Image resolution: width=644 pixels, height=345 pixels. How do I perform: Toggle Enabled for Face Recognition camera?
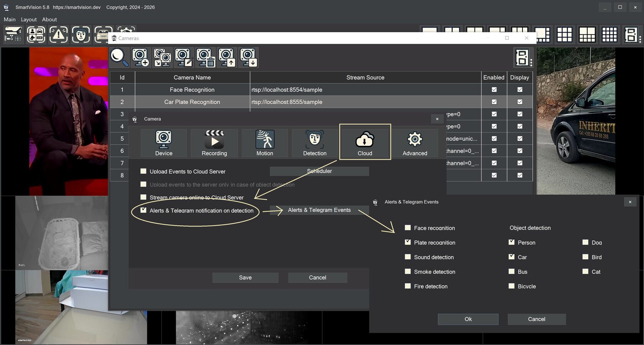pos(494,90)
